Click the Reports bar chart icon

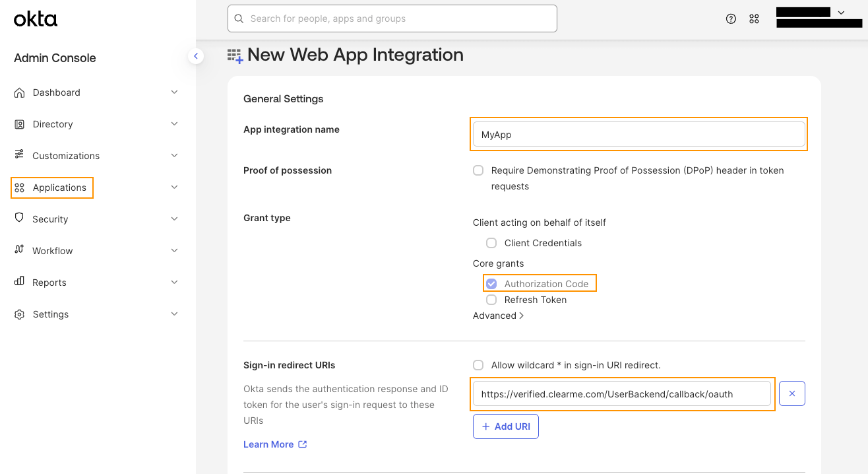point(19,282)
